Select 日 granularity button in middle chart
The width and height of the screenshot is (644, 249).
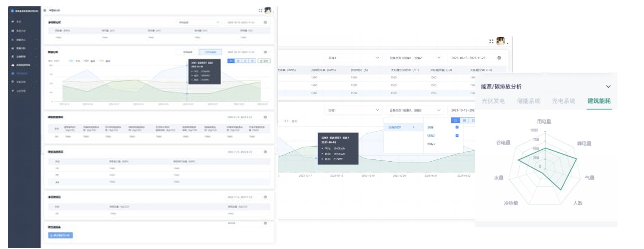coord(455,120)
